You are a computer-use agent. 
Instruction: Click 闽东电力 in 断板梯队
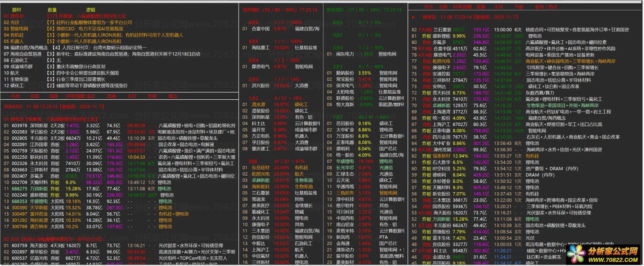pos(345,54)
